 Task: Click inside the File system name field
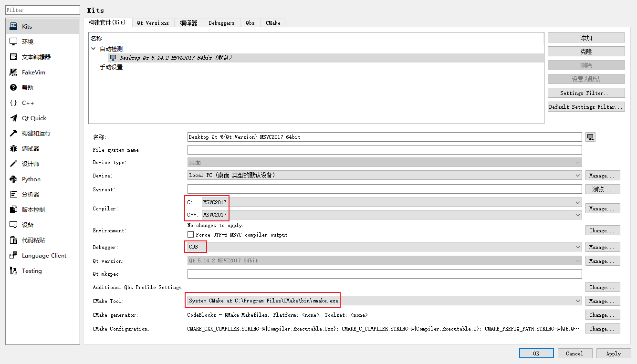[334, 149]
